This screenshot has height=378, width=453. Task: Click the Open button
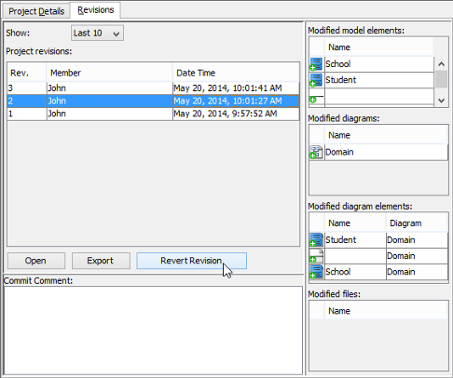point(36,261)
